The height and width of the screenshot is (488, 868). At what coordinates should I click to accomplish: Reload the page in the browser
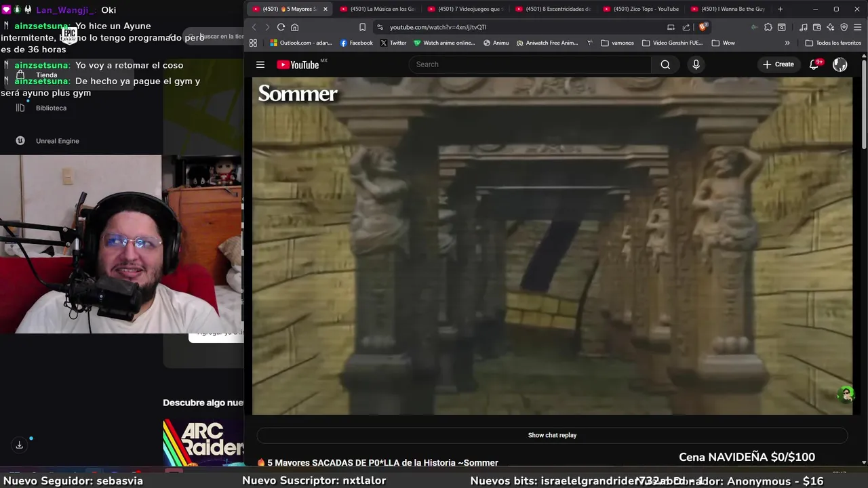(x=281, y=27)
